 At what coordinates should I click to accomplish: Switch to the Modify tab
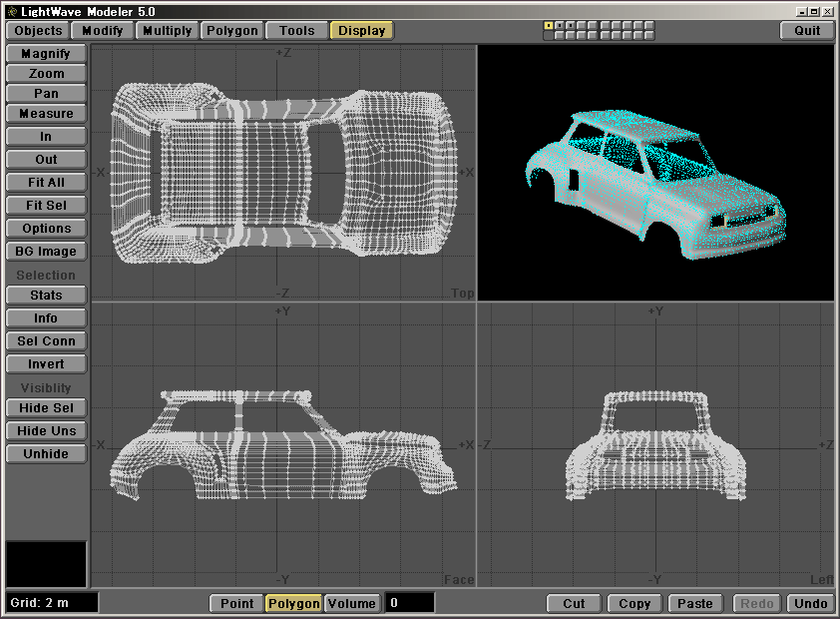[x=103, y=31]
